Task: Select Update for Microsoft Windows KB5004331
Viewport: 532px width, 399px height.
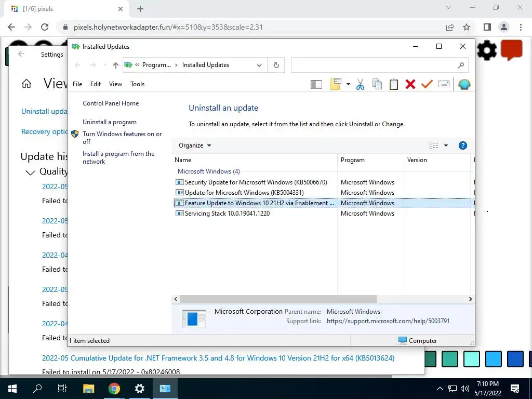Action: (x=324, y=193)
